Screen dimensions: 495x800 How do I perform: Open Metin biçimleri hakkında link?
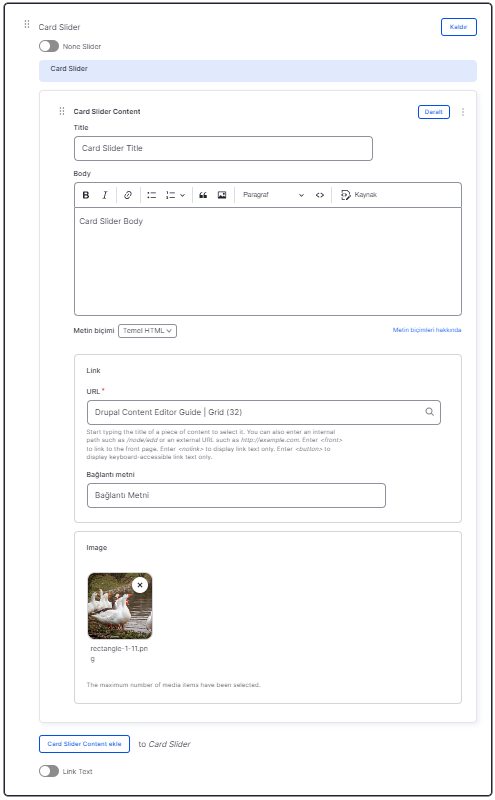coord(427,330)
